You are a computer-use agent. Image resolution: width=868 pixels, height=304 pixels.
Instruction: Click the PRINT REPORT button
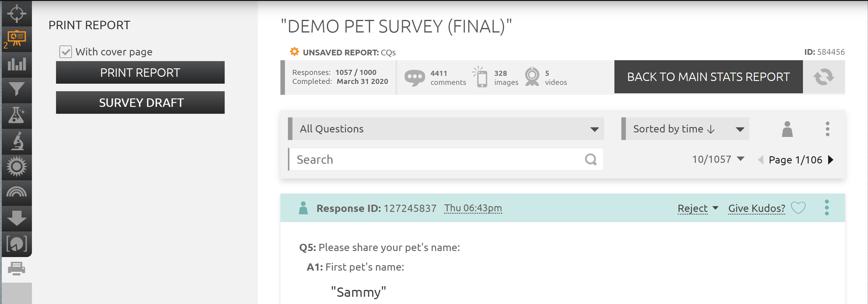(140, 72)
